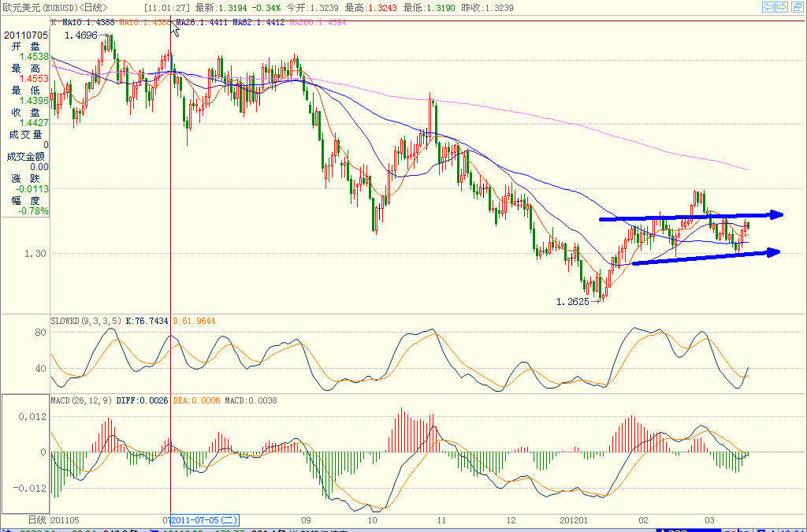Click the 最低 1.3190 low value in header

(429, 8)
